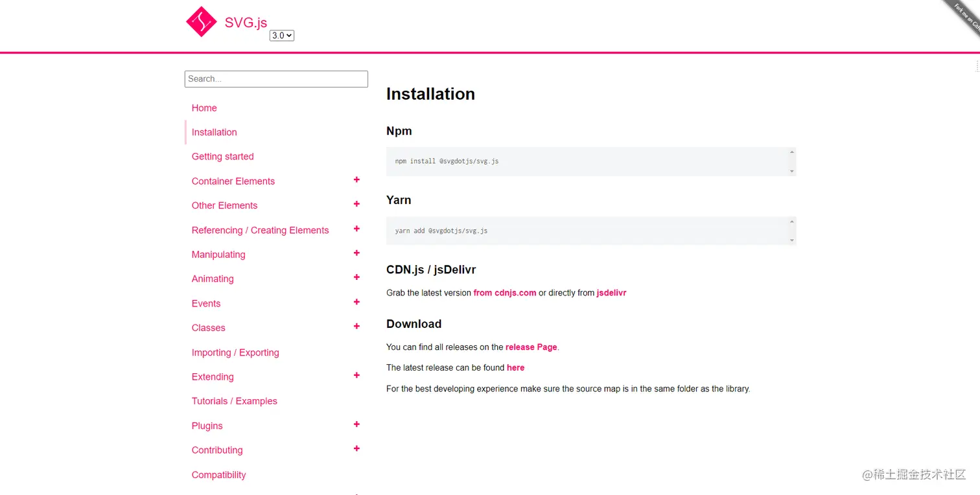Expand Classes with plus icon

pos(356,326)
